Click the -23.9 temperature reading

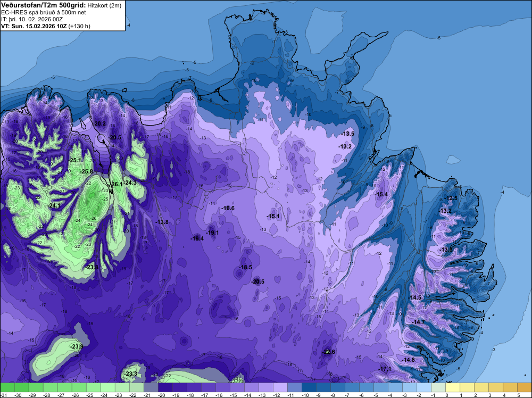[x=77, y=347]
